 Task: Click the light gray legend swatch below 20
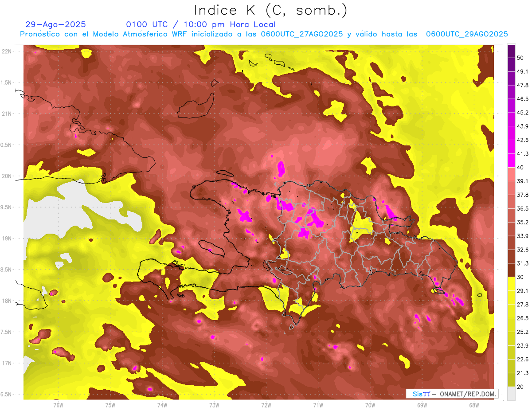pyautogui.click(x=511, y=393)
